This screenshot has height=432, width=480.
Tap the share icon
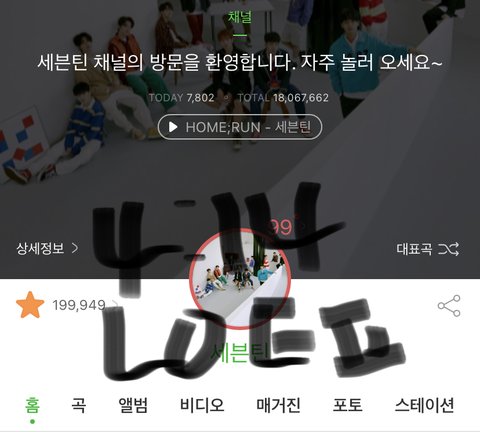coord(449,306)
